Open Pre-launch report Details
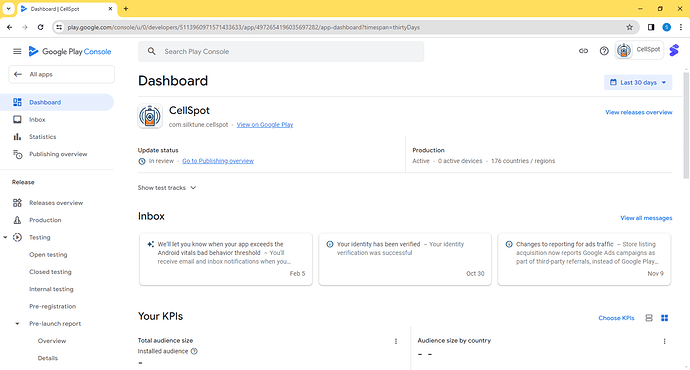The height and width of the screenshot is (370, 690). pos(48,358)
